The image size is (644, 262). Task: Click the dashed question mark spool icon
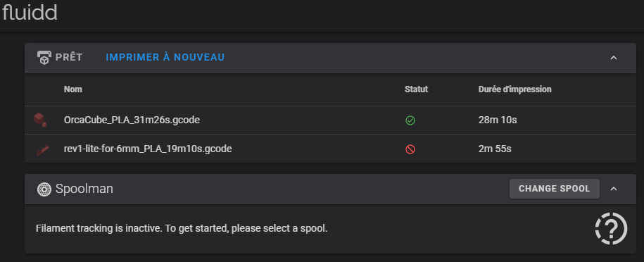(x=611, y=228)
